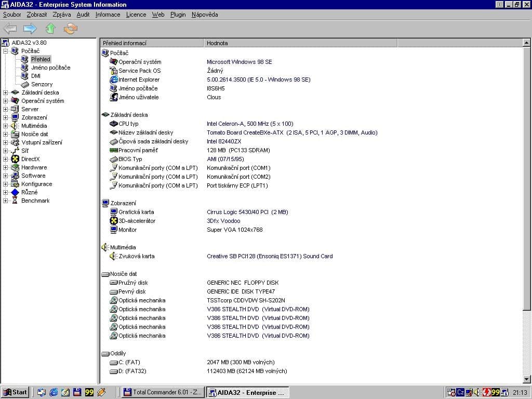This screenshot has width=532, height=399.
Task: Click the Start button
Action: [15, 392]
